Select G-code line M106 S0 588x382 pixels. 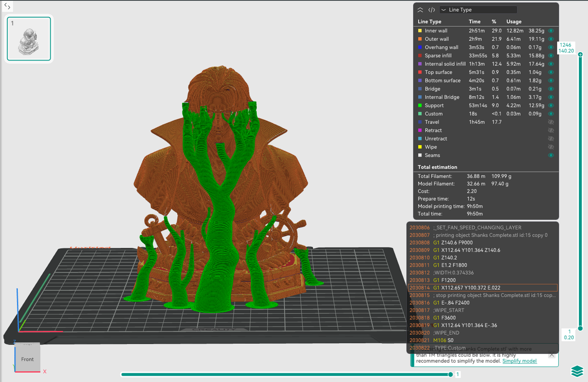[483, 340]
